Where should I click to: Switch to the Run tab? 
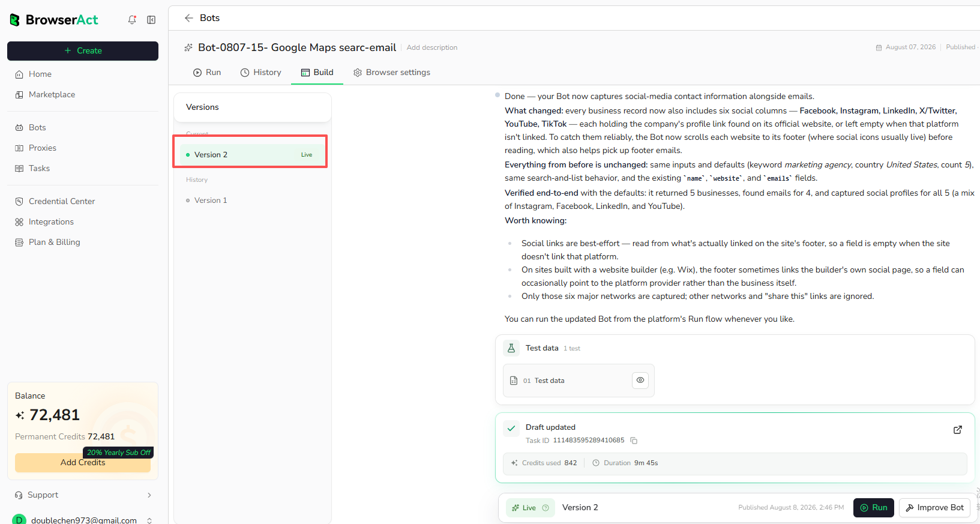coord(207,73)
